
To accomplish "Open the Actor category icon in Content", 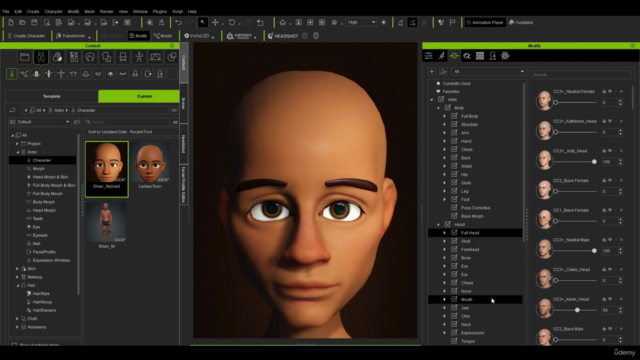I will (x=41, y=57).
